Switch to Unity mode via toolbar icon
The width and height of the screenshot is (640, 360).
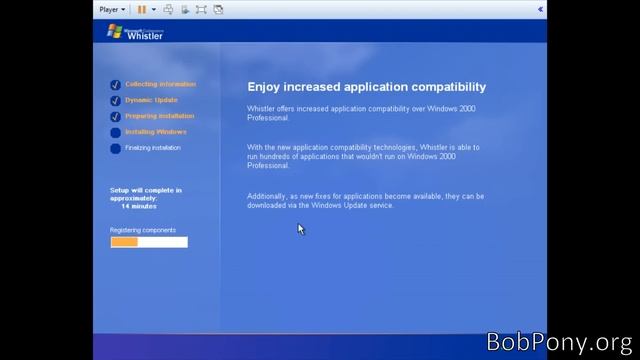point(218,9)
